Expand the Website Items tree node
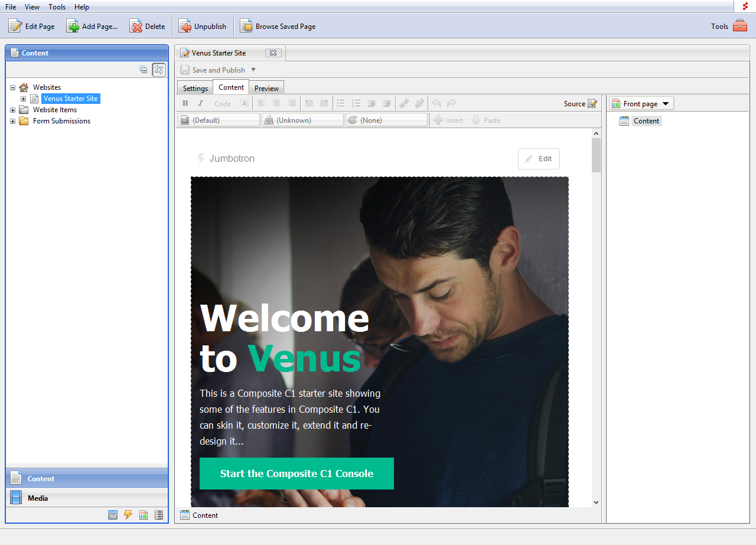This screenshot has height=545, width=756. [13, 110]
